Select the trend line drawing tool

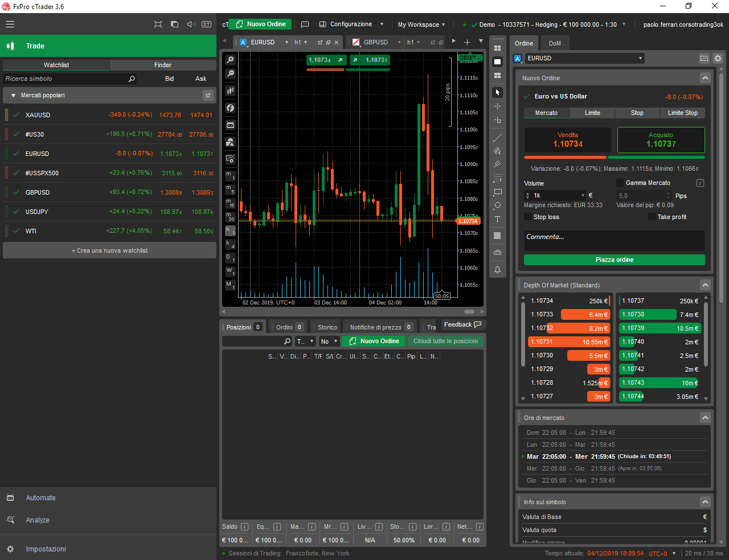point(497,137)
